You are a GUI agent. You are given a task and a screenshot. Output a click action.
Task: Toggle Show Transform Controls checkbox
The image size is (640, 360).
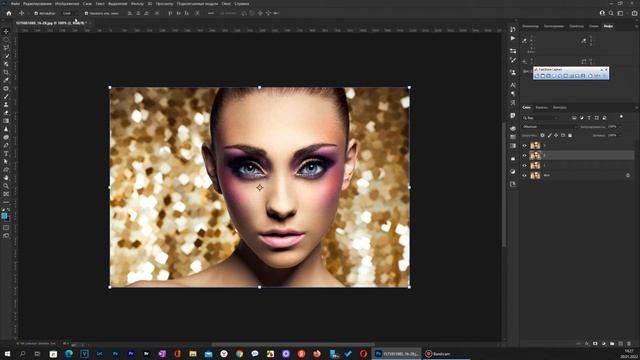(x=86, y=13)
